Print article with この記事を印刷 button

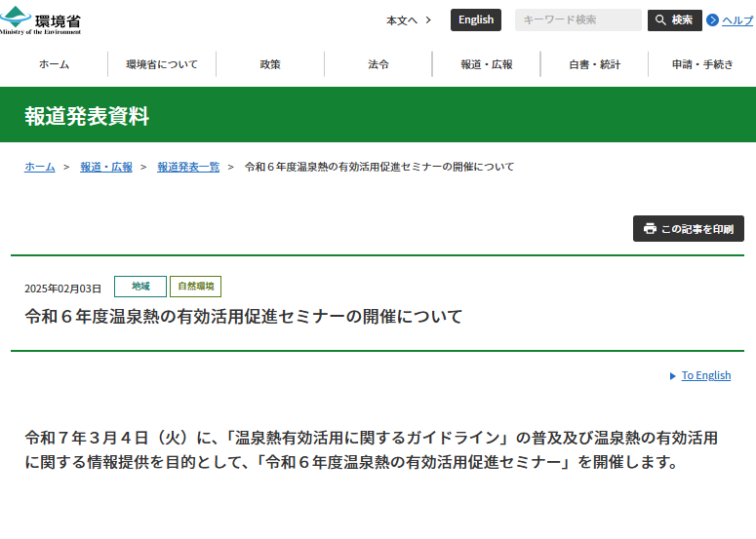pyautogui.click(x=689, y=228)
